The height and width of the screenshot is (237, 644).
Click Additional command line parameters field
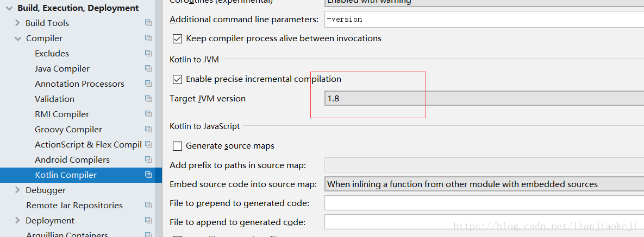pos(484,19)
